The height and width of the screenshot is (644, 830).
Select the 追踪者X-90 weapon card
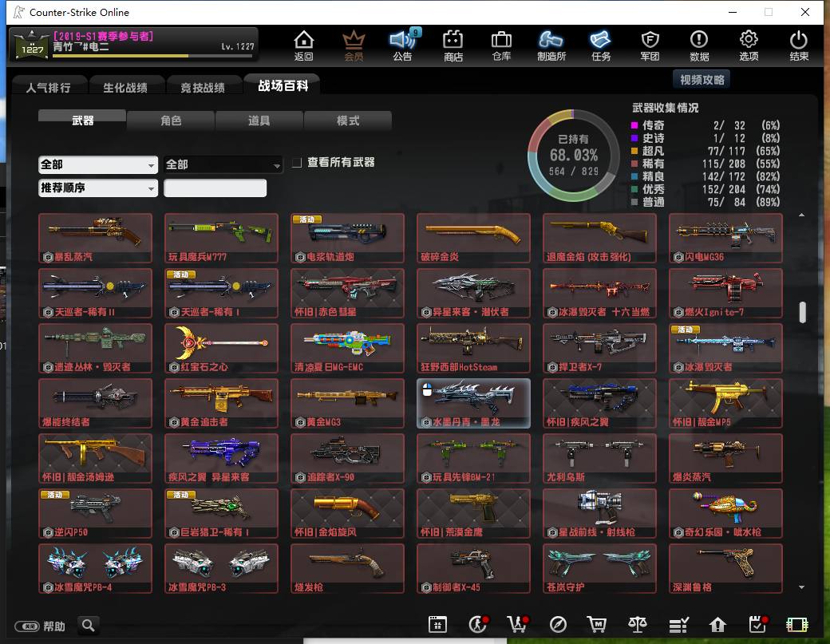(x=347, y=458)
